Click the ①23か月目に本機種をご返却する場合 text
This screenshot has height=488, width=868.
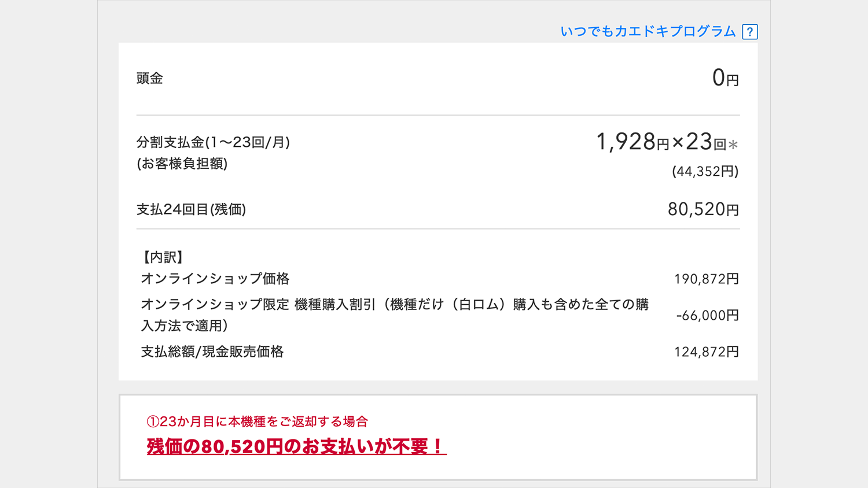tap(257, 422)
